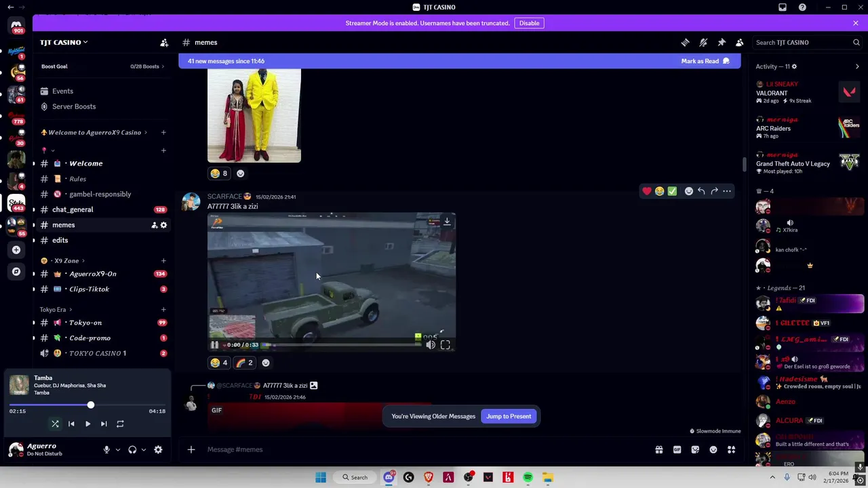This screenshot has width=868, height=488.
Task: Open the gift icon in message bar
Action: [x=658, y=449]
